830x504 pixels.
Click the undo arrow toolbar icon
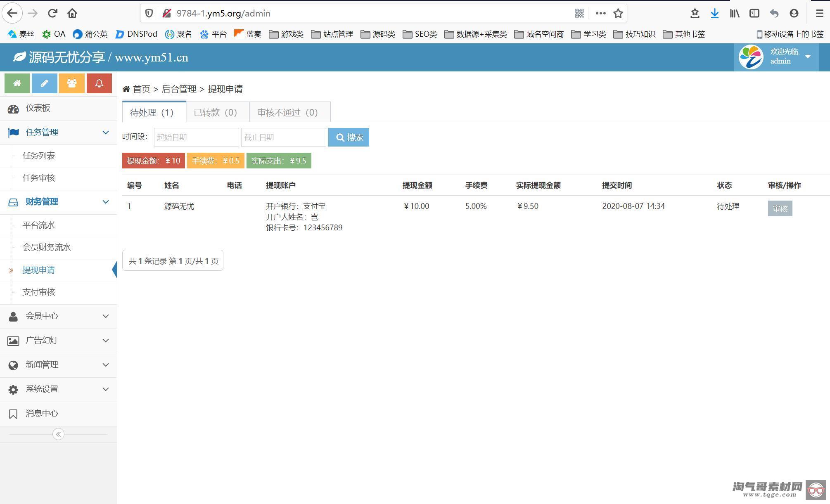[x=774, y=13]
